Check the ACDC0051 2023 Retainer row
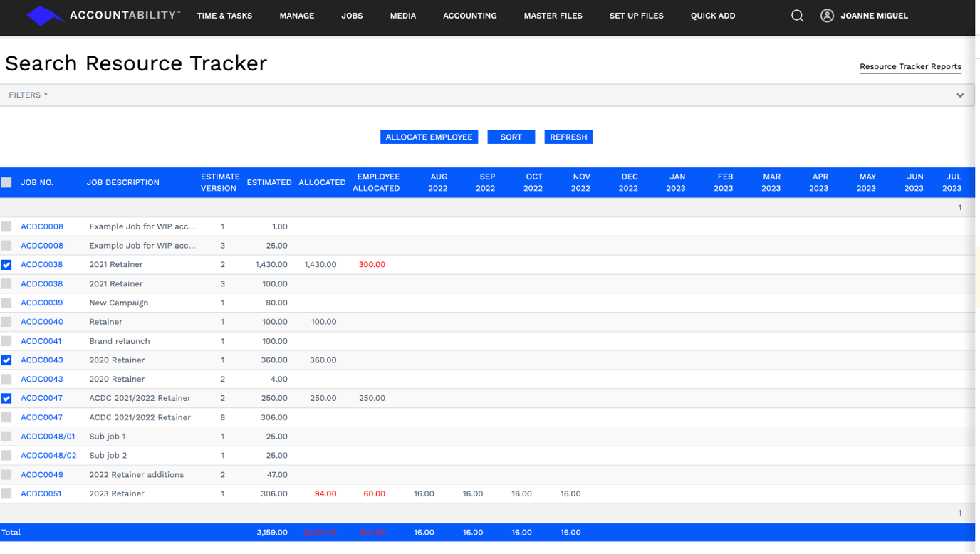 (7, 493)
